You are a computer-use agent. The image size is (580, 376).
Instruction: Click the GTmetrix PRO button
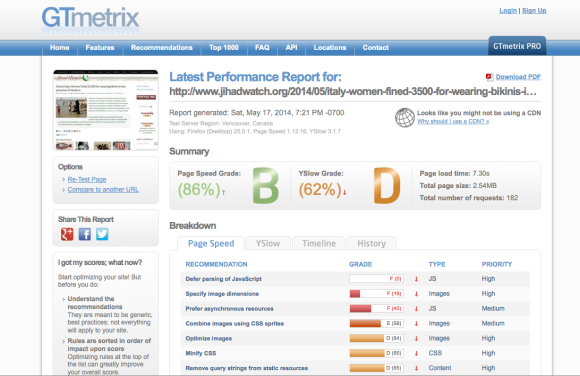pyautogui.click(x=517, y=46)
